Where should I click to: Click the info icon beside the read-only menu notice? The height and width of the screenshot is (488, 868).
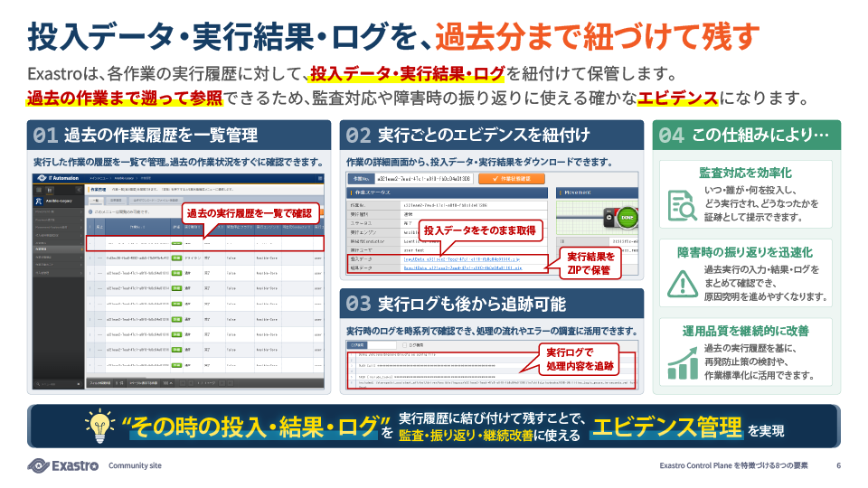pyautogui.click(x=90, y=211)
